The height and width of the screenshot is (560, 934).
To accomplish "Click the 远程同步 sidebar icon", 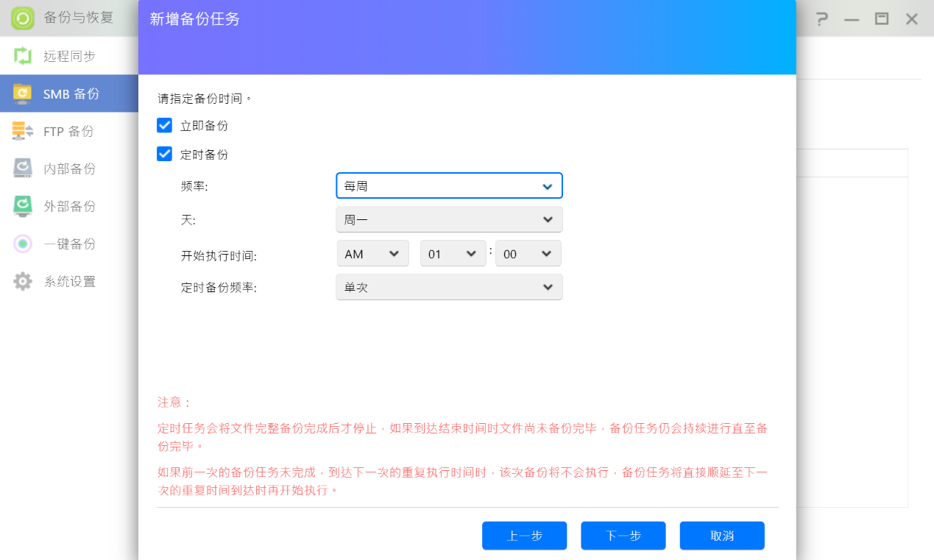I will [23, 56].
